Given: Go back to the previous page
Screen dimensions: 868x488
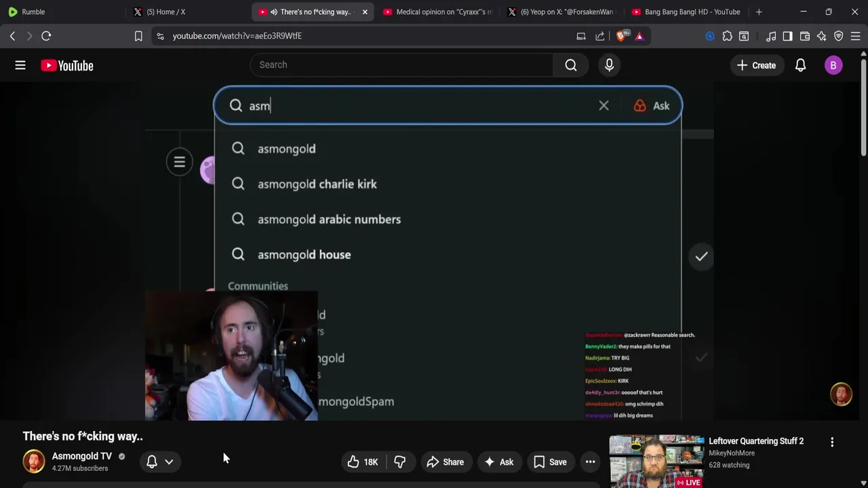Looking at the screenshot, I should pyautogui.click(x=12, y=36).
